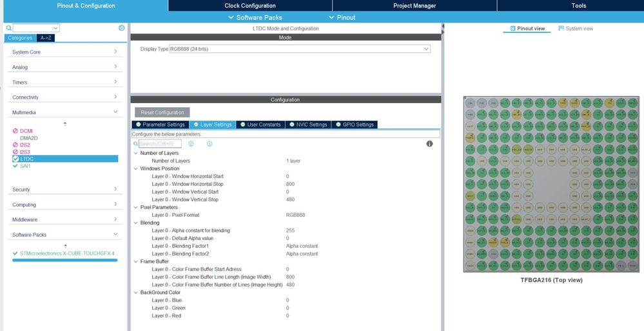This screenshot has height=331, width=644.
Task: Expand the Security category
Action: pyautogui.click(x=65, y=190)
